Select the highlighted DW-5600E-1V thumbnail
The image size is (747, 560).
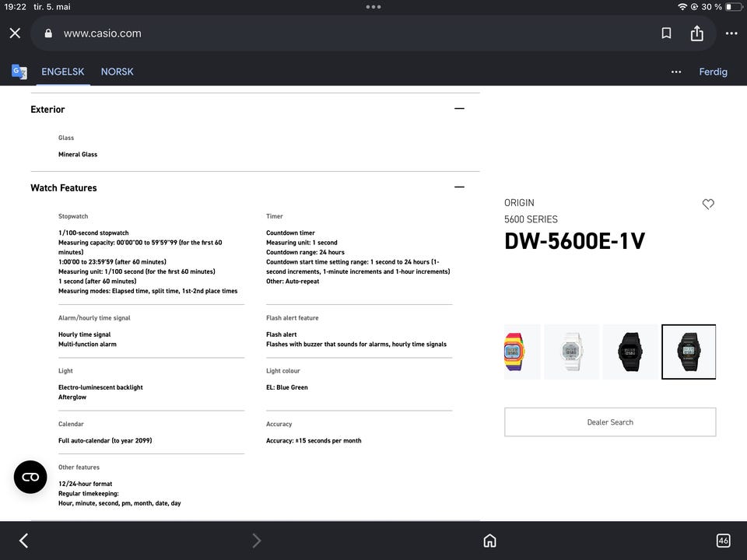pos(689,352)
